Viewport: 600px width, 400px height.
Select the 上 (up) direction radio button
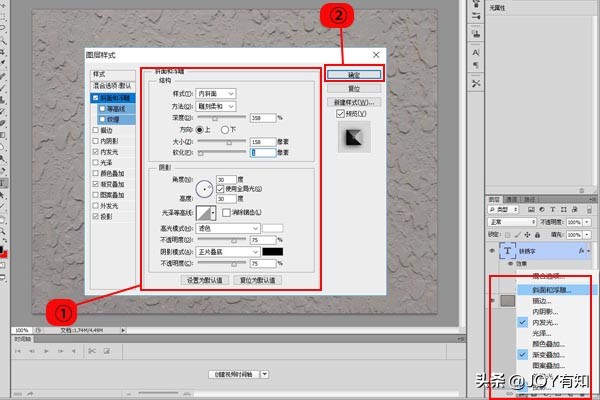click(199, 130)
